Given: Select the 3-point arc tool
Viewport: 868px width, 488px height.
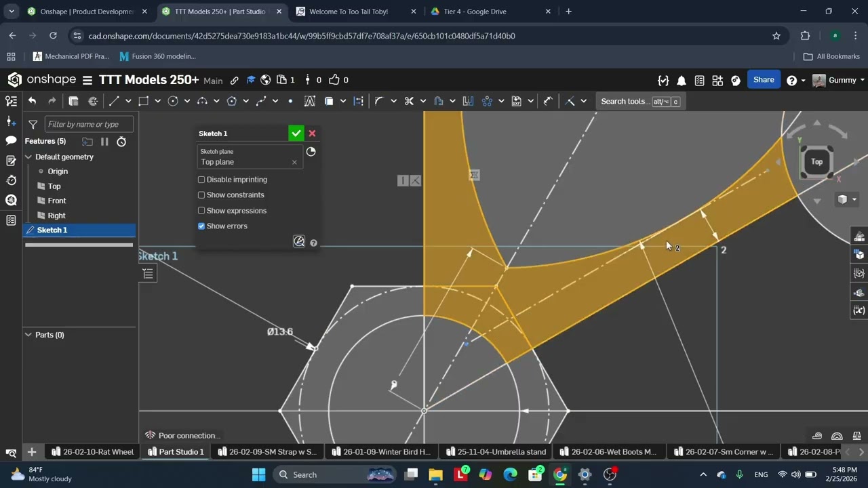Looking at the screenshot, I should tap(202, 101).
